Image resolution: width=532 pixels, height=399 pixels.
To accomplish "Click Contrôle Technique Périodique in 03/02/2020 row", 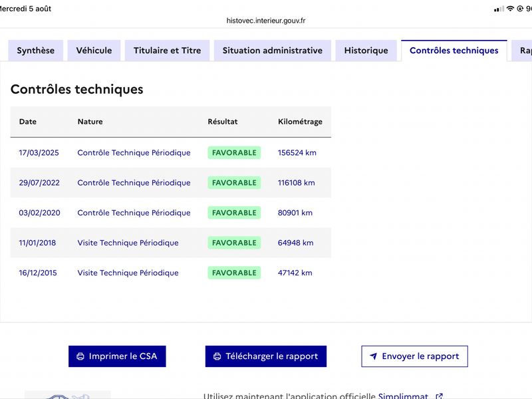I will click(134, 213).
